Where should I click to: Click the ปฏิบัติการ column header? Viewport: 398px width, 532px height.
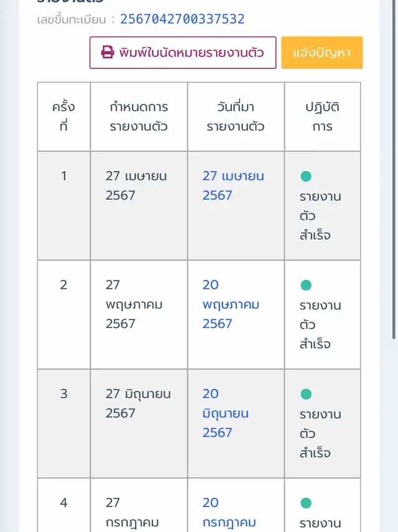[322, 116]
